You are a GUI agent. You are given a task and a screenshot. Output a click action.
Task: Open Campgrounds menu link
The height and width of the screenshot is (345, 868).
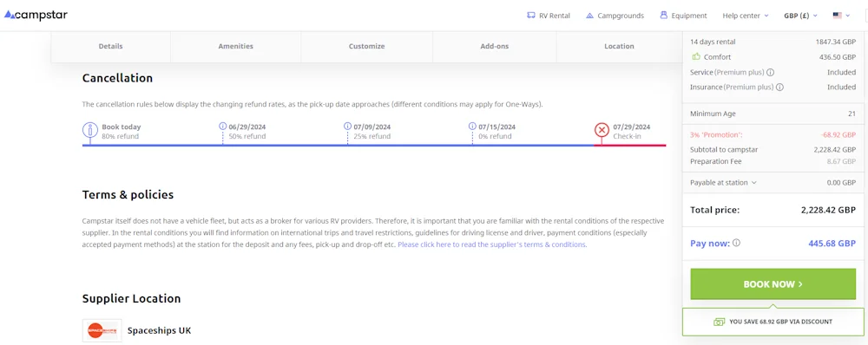[x=621, y=16]
